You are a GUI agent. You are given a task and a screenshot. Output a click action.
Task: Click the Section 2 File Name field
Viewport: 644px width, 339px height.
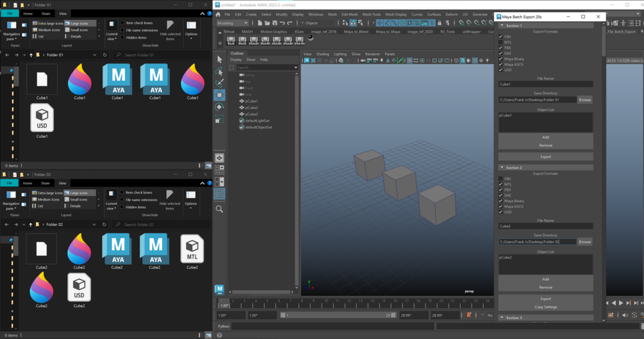tap(545, 226)
